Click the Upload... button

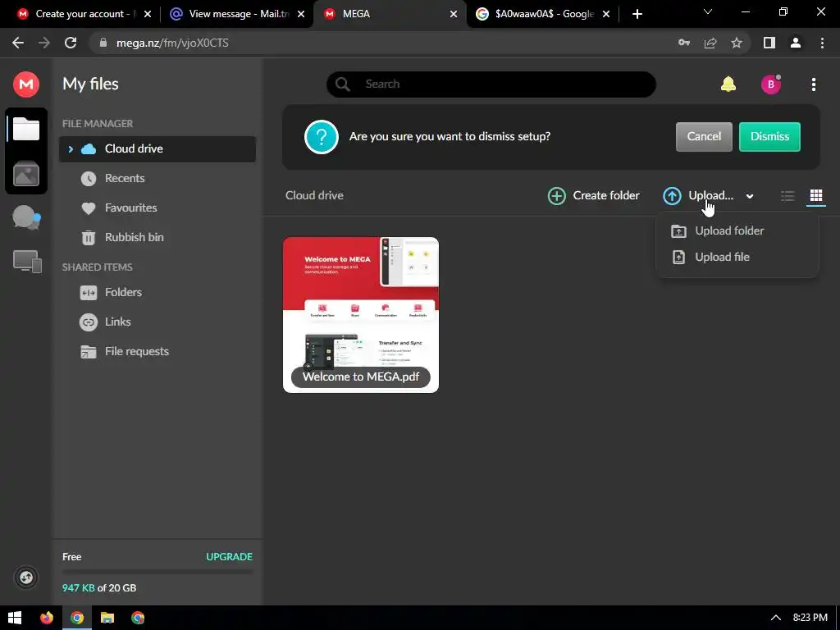pos(698,195)
